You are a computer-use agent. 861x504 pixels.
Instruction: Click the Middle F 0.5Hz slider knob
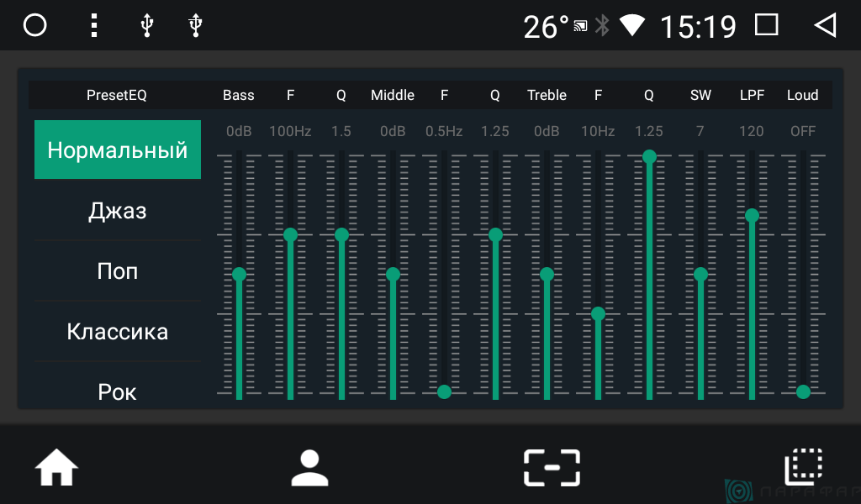(x=444, y=391)
